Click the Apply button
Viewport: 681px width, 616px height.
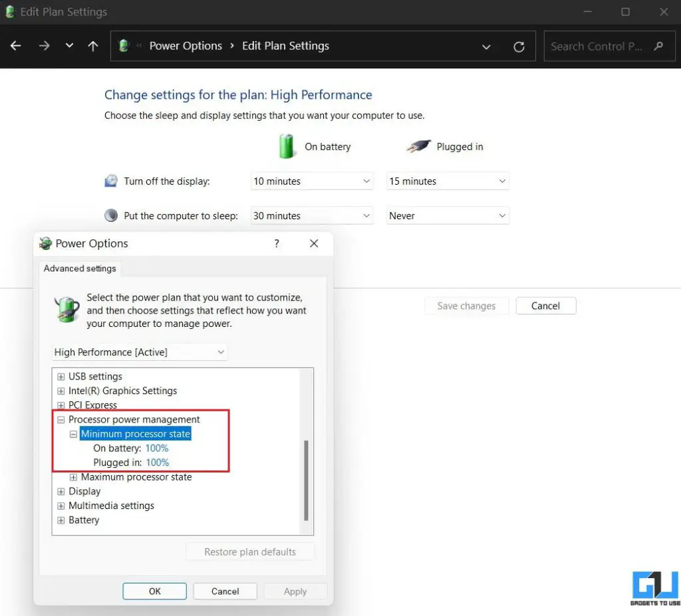295,591
